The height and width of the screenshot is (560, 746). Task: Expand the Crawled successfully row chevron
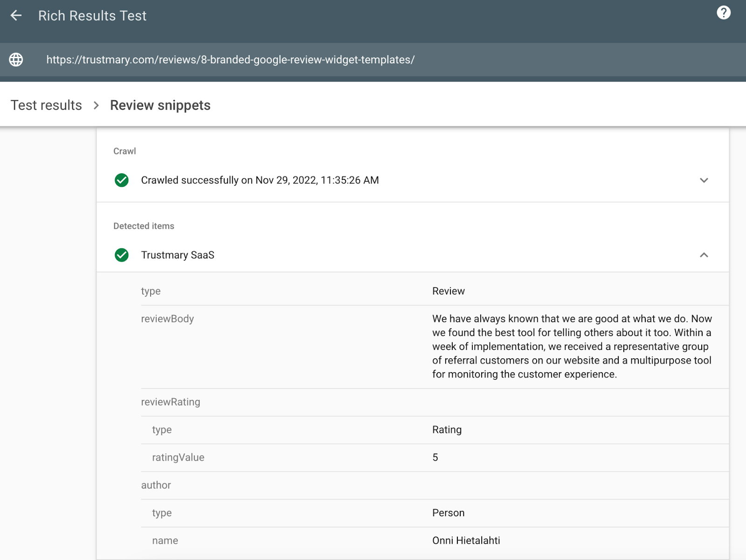pyautogui.click(x=704, y=180)
